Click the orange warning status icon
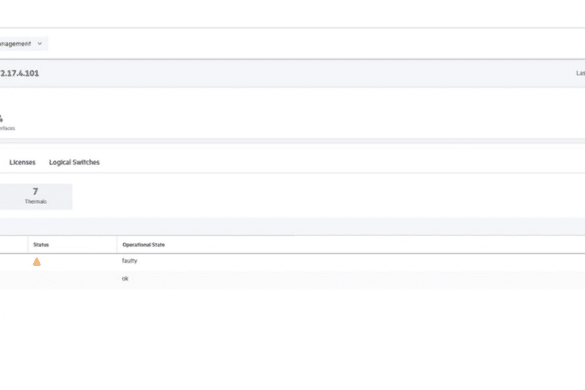 click(37, 262)
